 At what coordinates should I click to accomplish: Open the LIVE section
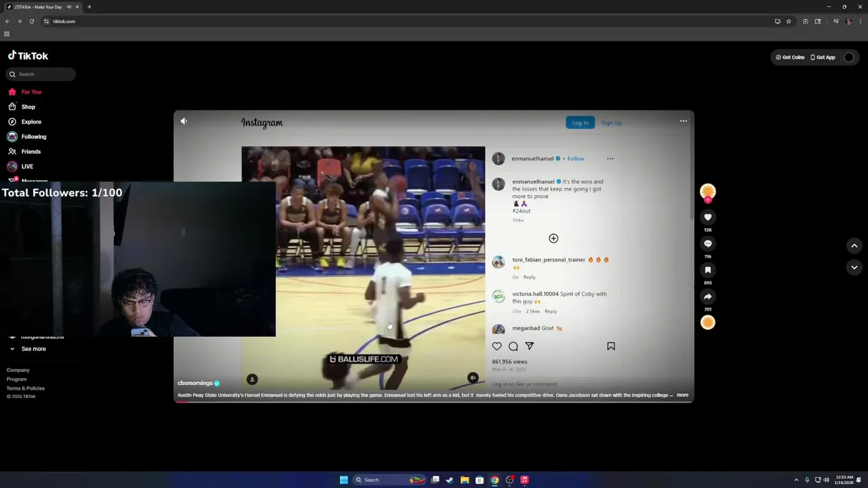click(x=20, y=166)
